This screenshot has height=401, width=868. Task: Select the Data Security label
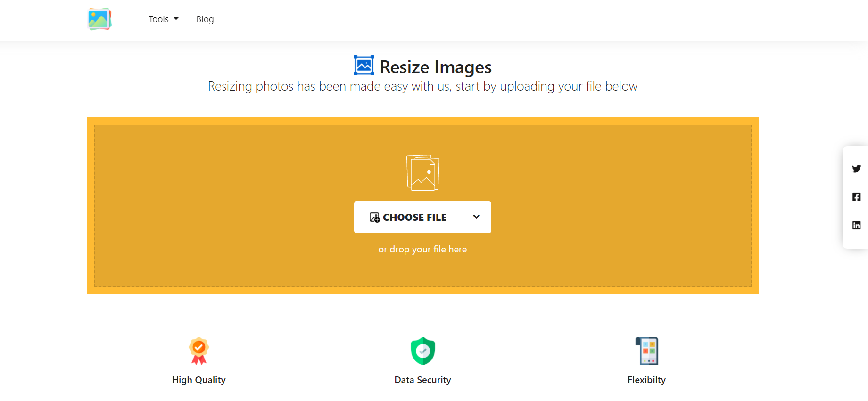click(423, 380)
